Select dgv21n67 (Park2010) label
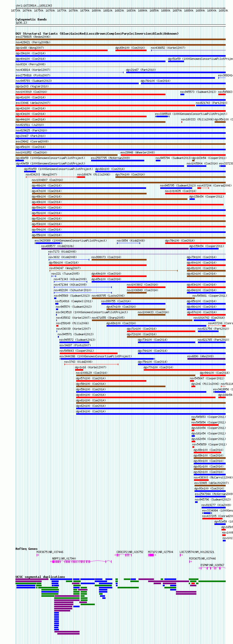This screenshot has height=644, width=233. [141, 70]
